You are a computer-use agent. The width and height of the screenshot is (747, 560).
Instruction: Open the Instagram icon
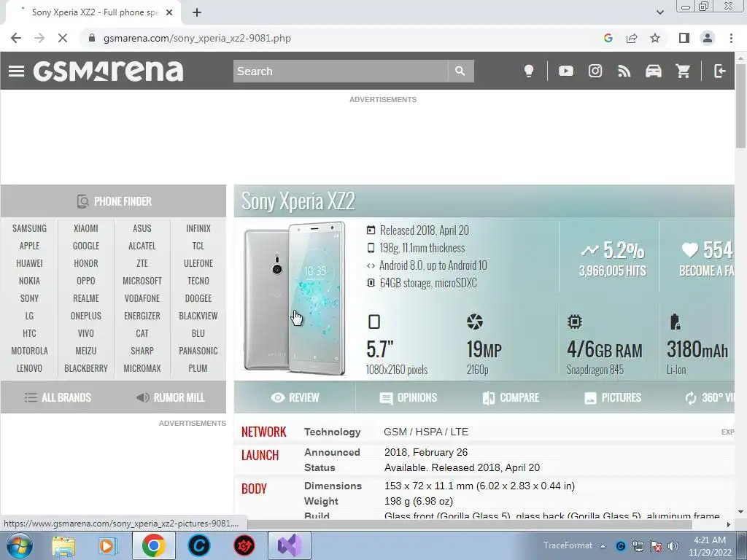point(595,71)
